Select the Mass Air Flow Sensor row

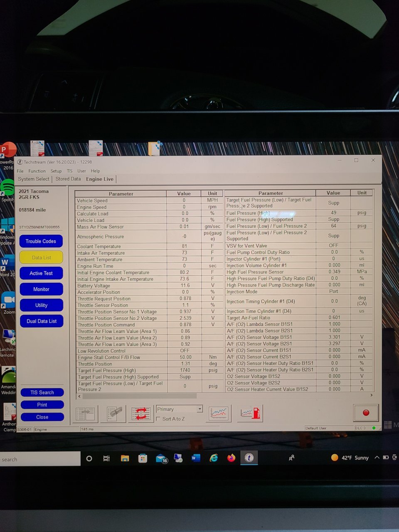(149, 227)
